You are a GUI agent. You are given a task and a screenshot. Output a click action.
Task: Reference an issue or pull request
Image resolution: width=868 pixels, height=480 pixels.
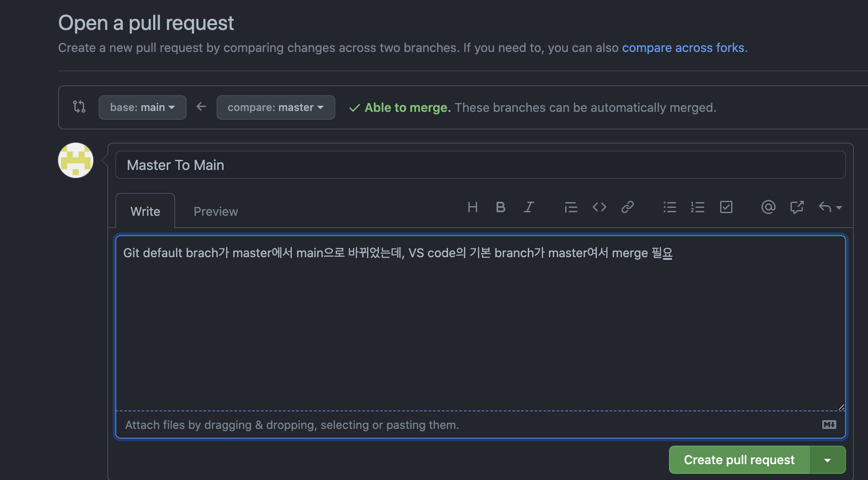click(x=797, y=207)
